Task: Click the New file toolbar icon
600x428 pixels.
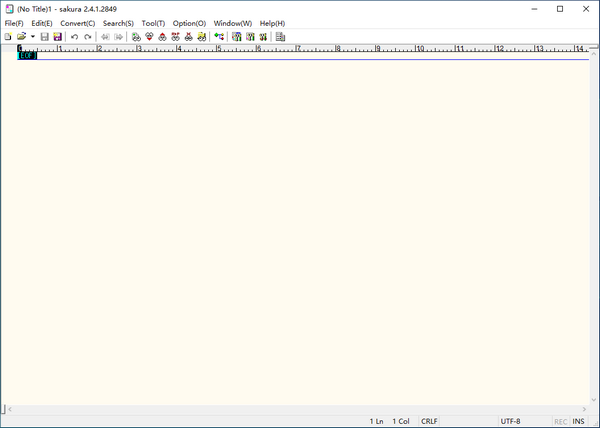Action: click(8, 37)
